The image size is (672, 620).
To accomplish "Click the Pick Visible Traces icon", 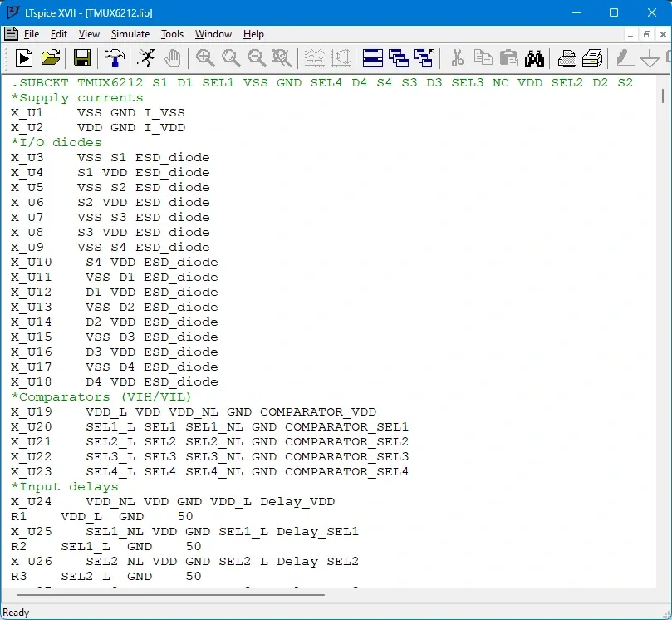I will (x=341, y=58).
